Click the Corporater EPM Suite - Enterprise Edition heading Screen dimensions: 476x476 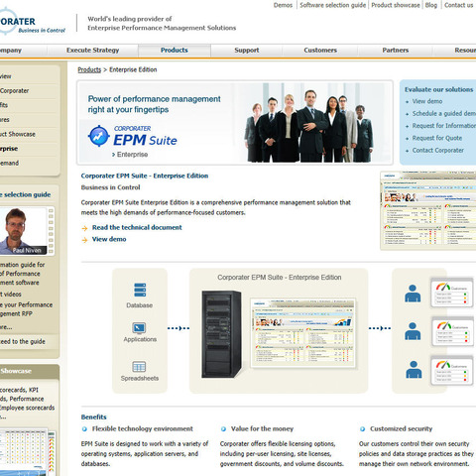point(145,176)
